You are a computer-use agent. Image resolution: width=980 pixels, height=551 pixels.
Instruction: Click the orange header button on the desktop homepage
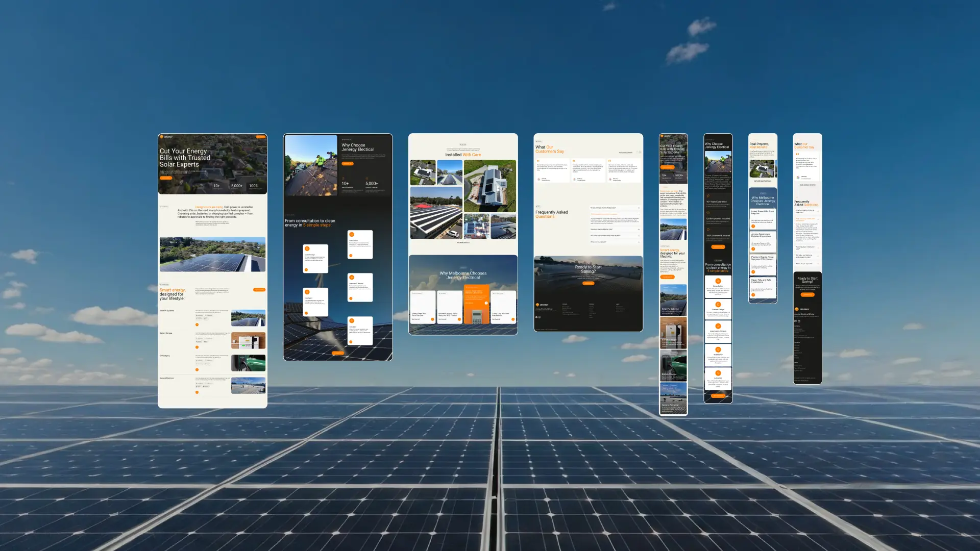(x=260, y=137)
